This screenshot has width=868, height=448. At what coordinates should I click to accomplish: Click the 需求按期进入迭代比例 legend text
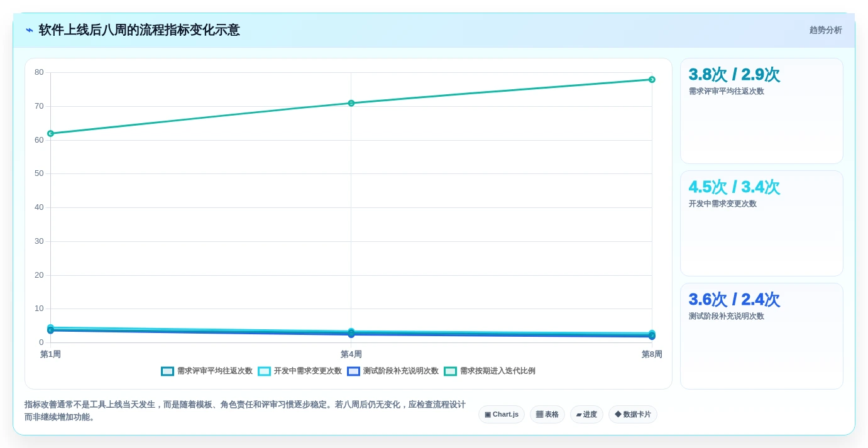498,371
